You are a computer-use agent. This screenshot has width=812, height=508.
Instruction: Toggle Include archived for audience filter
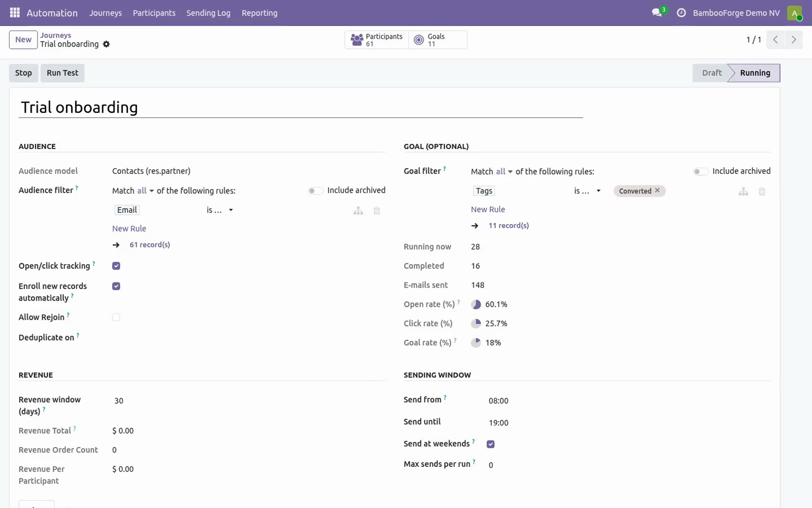pyautogui.click(x=315, y=190)
